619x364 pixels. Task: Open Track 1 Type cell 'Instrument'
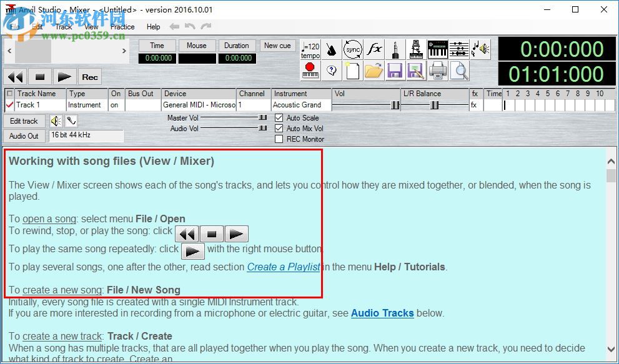[87, 105]
